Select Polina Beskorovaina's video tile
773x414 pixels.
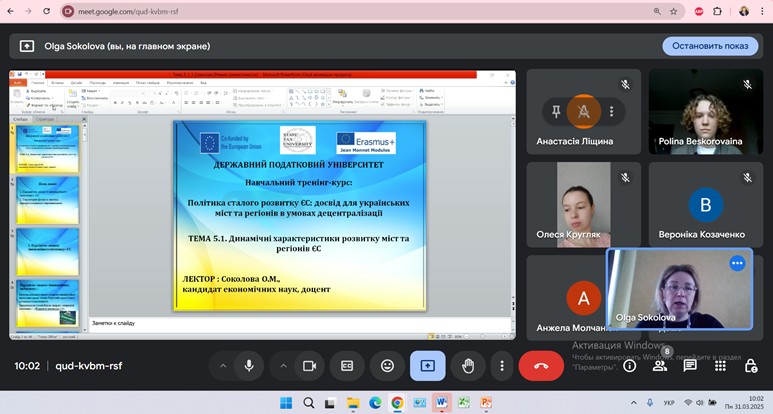click(x=705, y=112)
